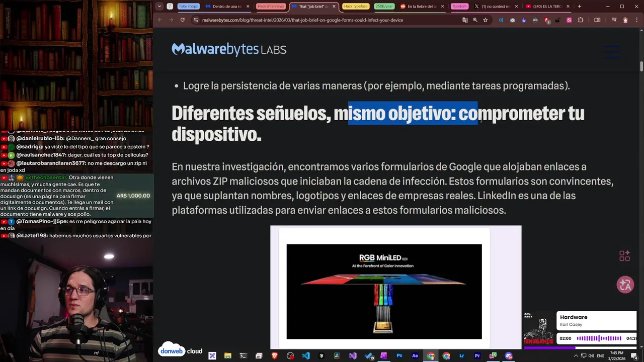The image size is (644, 362).
Task: Open a new browser tab
Action: click(580, 7)
